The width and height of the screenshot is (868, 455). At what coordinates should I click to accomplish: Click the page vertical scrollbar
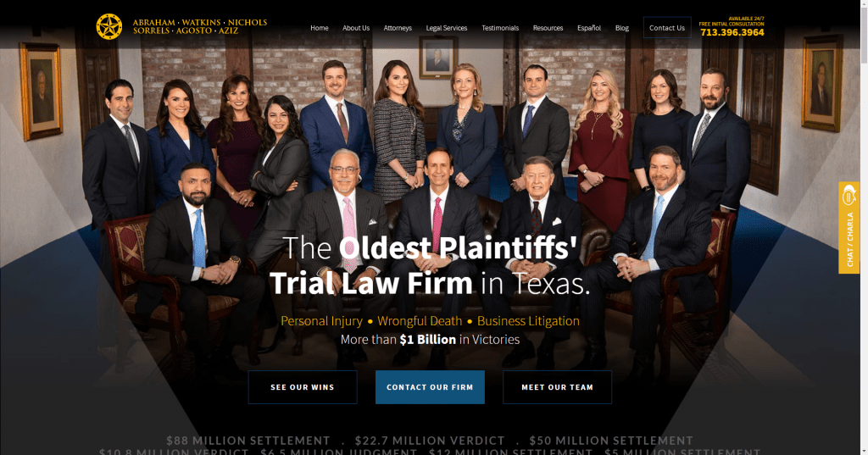864,227
